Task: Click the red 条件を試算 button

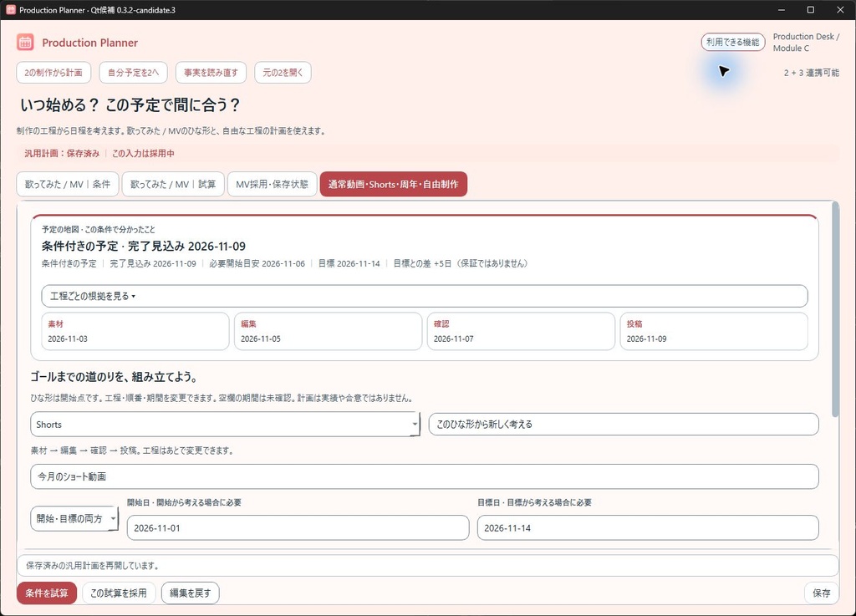Action: coord(47,593)
